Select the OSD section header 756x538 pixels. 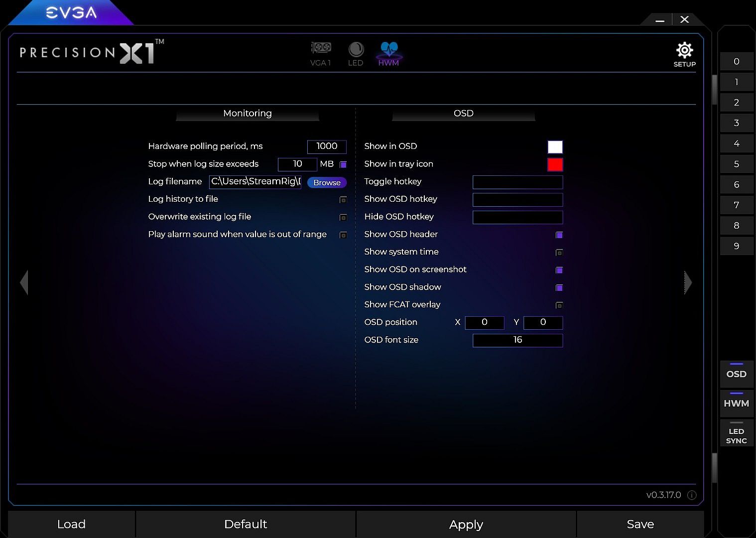click(x=464, y=114)
